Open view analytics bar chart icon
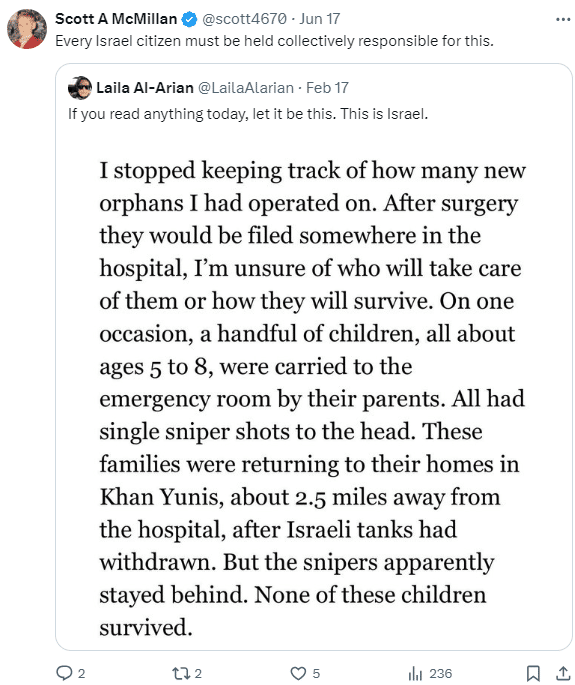 (415, 673)
